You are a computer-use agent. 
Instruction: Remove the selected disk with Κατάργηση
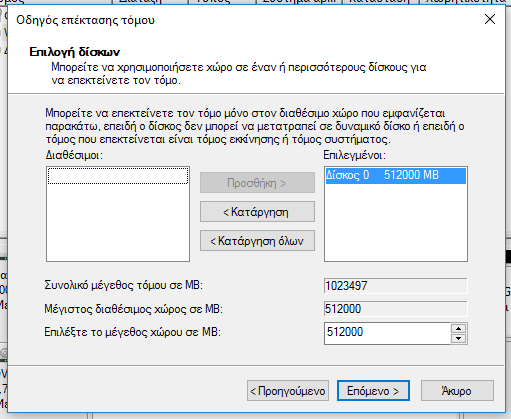click(257, 212)
